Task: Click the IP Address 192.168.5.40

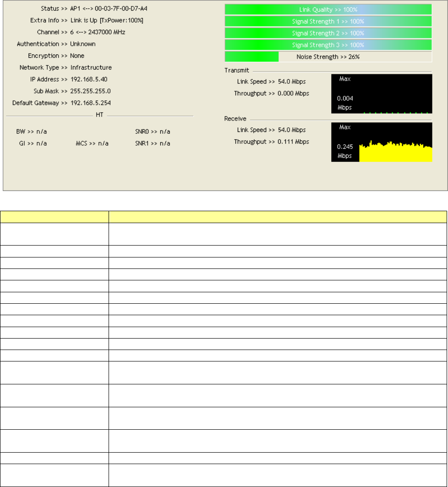Action: [89, 80]
